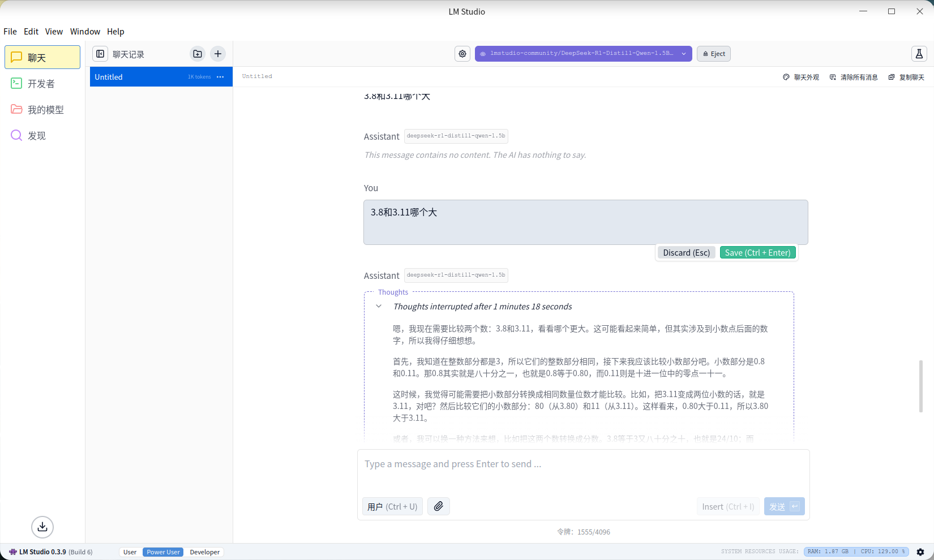
Task: Open the File menu
Action: point(10,32)
